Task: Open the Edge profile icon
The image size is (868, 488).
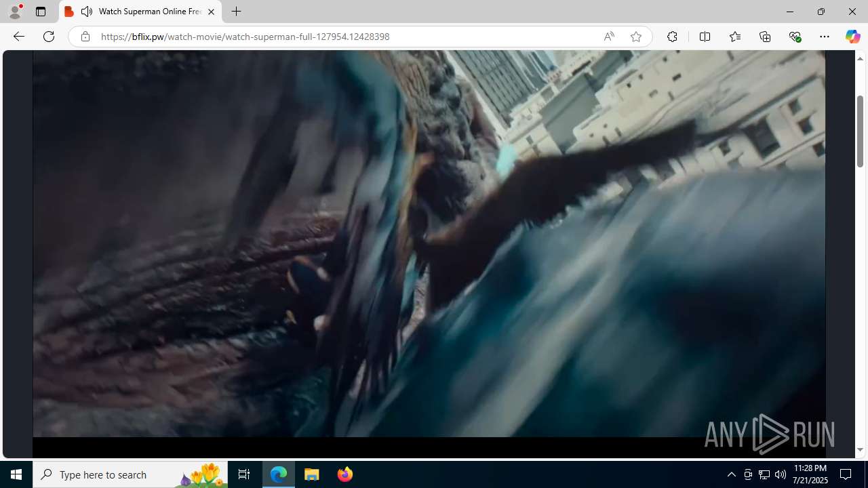Action: click(x=15, y=12)
